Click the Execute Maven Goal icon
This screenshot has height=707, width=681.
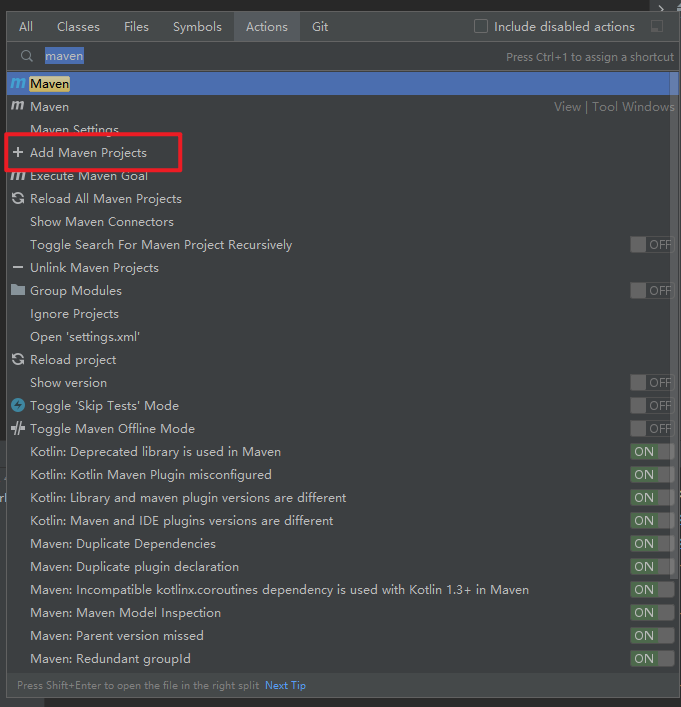(x=18, y=175)
